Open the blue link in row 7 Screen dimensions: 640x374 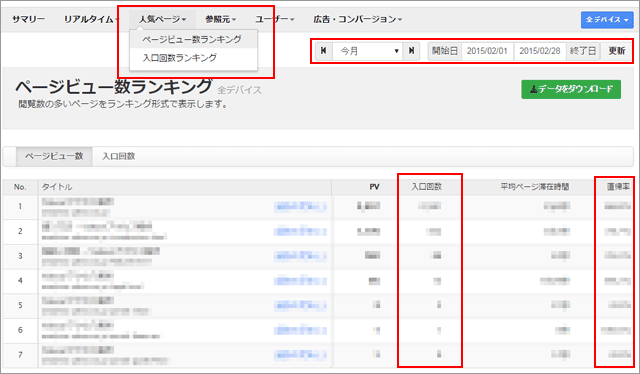(x=300, y=355)
